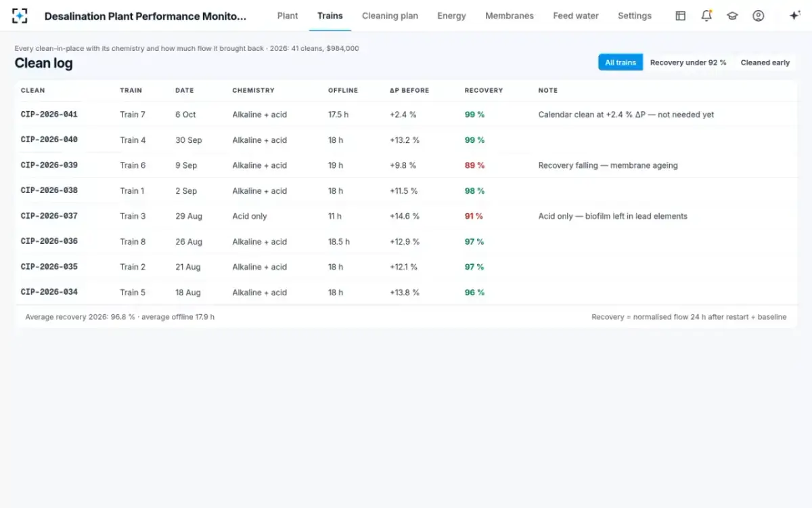Select the All trains filter
The image size is (812, 508).
(621, 62)
